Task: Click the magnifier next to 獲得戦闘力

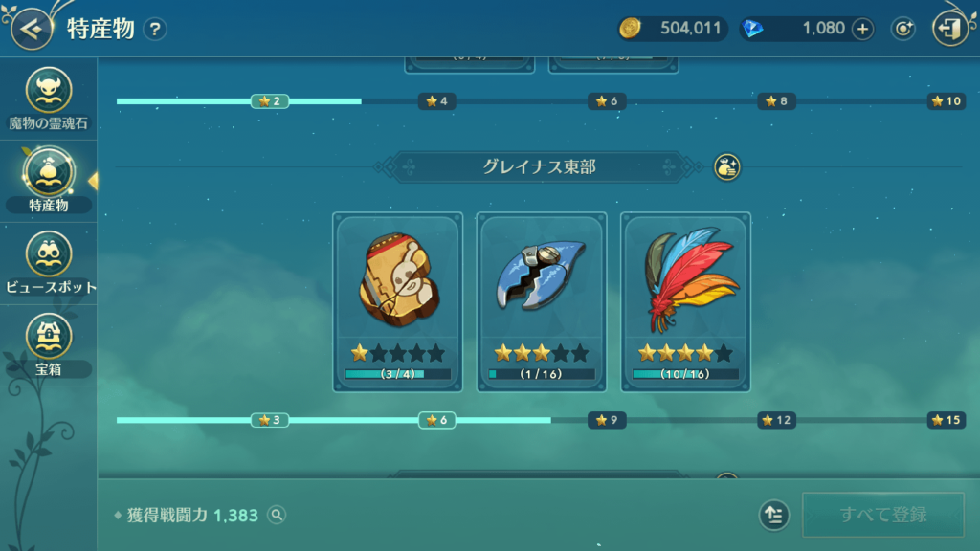Action: tap(277, 515)
